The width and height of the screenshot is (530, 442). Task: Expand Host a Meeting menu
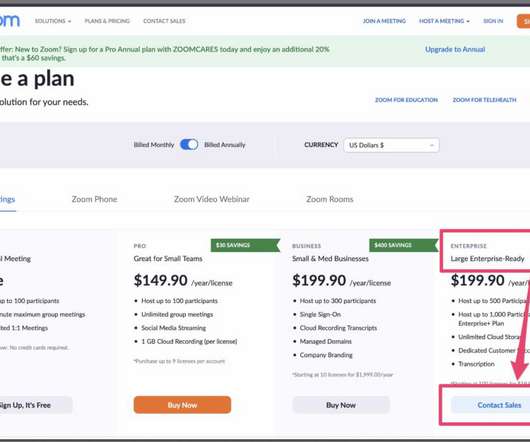tap(444, 21)
